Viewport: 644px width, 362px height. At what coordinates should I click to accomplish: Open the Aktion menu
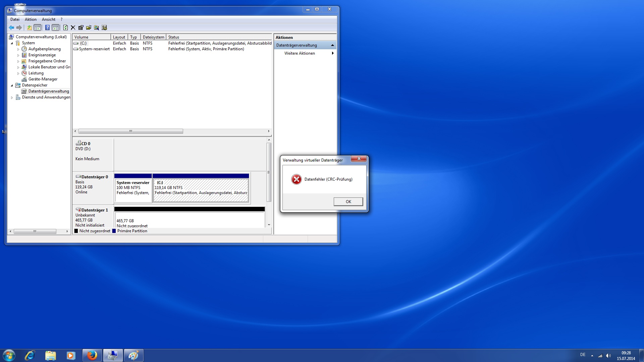point(31,19)
